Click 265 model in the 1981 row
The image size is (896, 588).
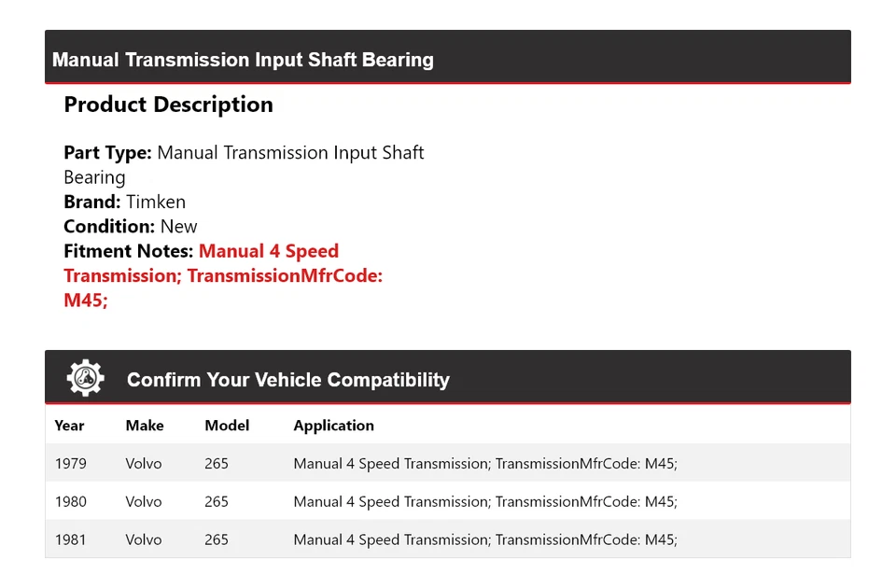(x=217, y=539)
